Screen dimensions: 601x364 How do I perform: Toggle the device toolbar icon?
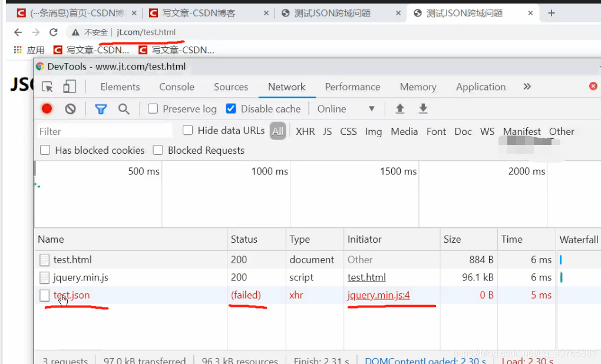tap(70, 87)
